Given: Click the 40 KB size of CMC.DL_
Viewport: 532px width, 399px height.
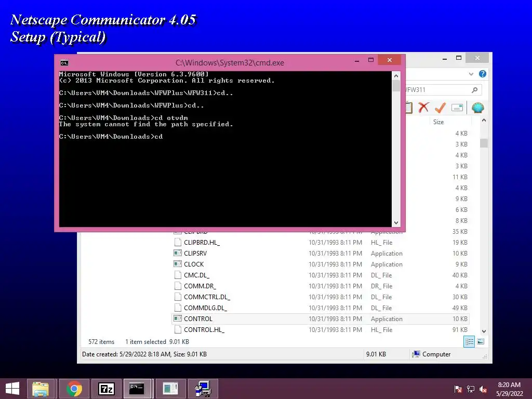Looking at the screenshot, I should tap(460, 275).
